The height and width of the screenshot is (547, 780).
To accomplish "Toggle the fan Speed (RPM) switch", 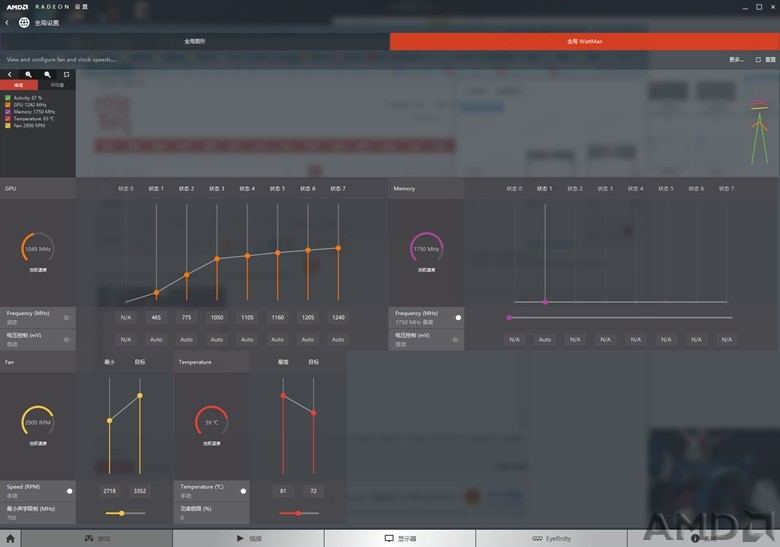I will (68, 491).
